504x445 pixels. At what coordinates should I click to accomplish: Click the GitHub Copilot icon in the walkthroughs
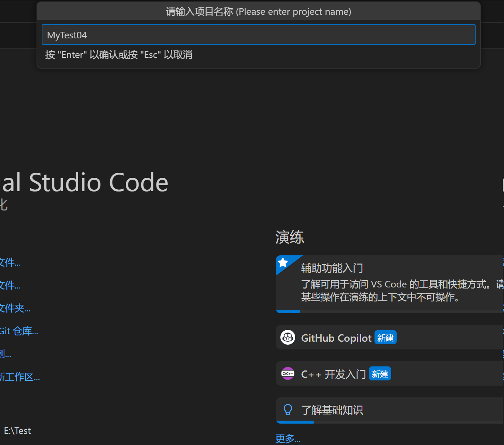pos(288,337)
